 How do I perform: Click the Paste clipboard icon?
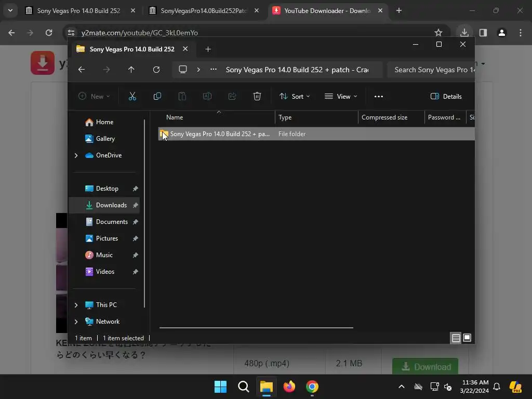pyautogui.click(x=182, y=96)
